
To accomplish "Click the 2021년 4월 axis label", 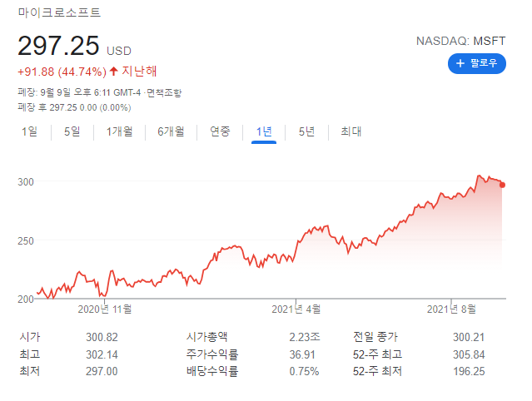I will [x=296, y=309].
